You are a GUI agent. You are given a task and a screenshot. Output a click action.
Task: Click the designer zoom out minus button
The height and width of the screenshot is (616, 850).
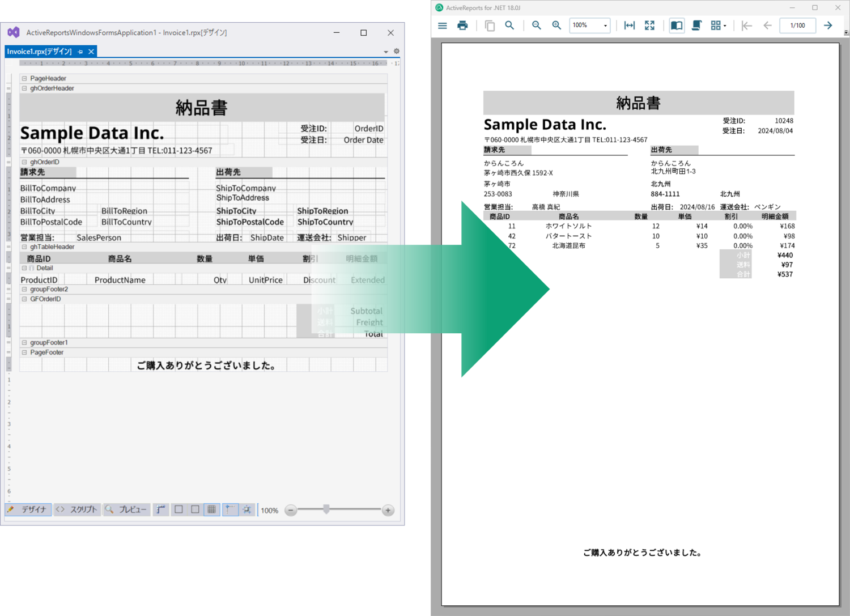(291, 511)
